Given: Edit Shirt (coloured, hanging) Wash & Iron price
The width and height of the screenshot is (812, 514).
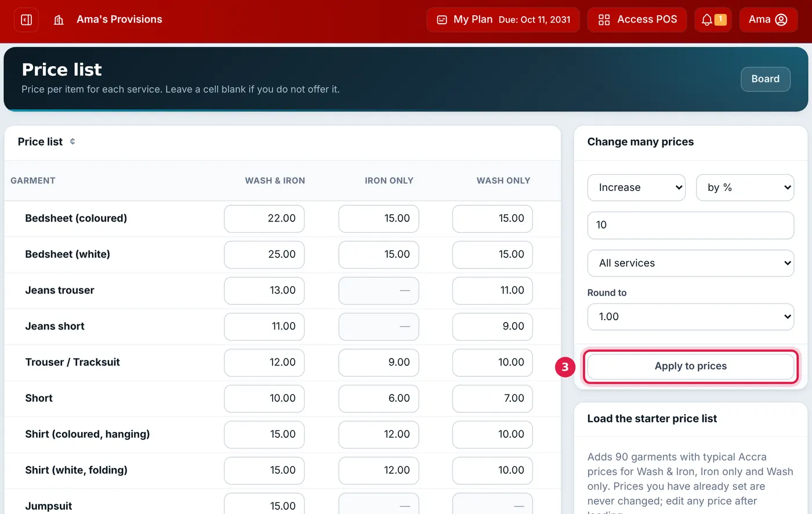Looking at the screenshot, I should point(264,435).
